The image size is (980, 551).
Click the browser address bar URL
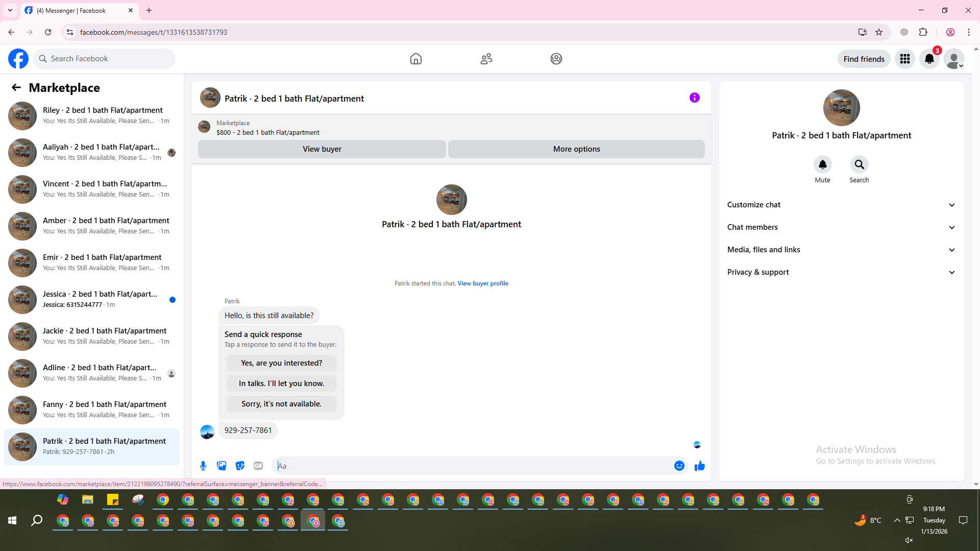(153, 32)
